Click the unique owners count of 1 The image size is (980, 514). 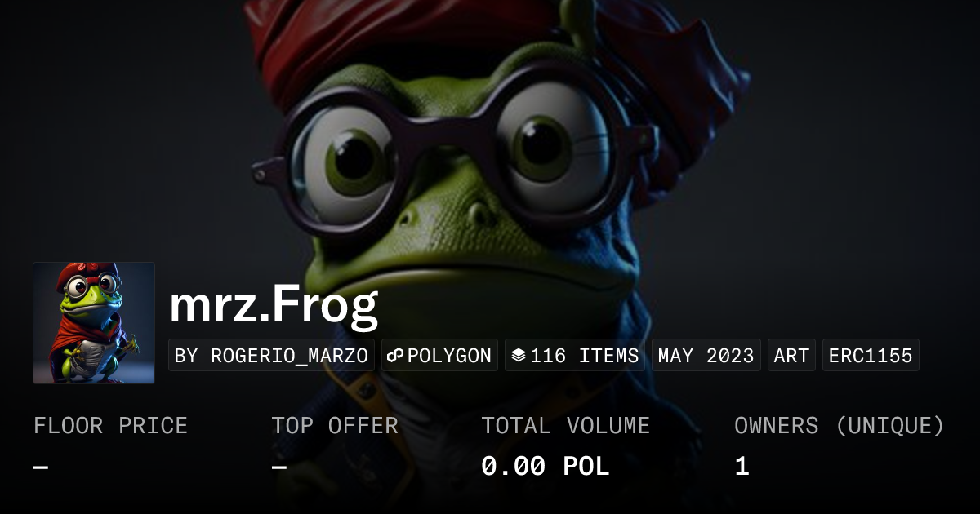pos(742,467)
